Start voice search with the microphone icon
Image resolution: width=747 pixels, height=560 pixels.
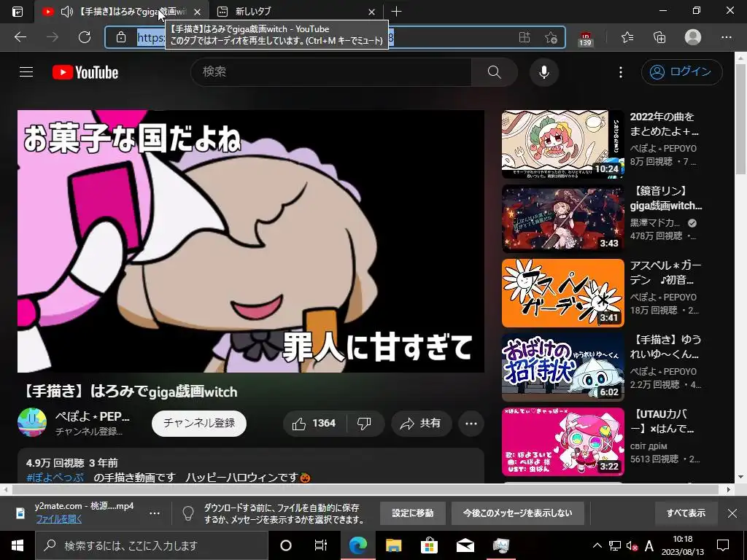pyautogui.click(x=544, y=72)
